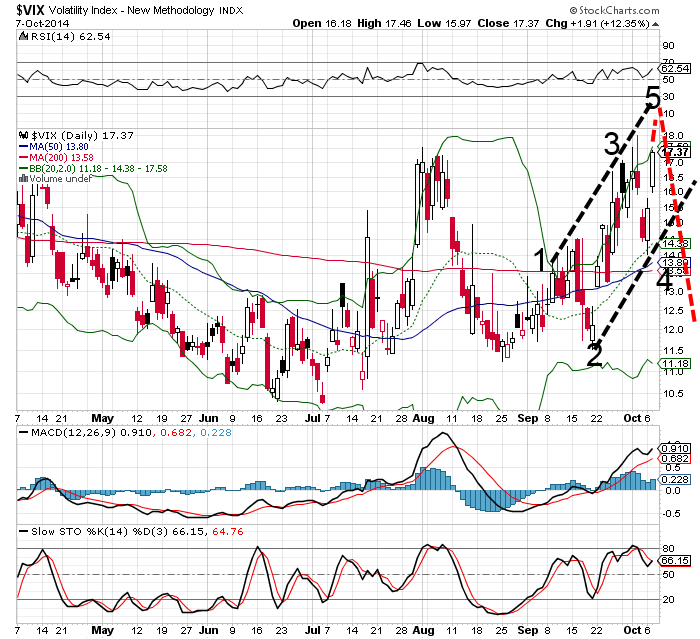This screenshot has height=639, width=700.
Task: Click 'Oct' on the stochastic panel date axis
Action: pyautogui.click(x=632, y=630)
